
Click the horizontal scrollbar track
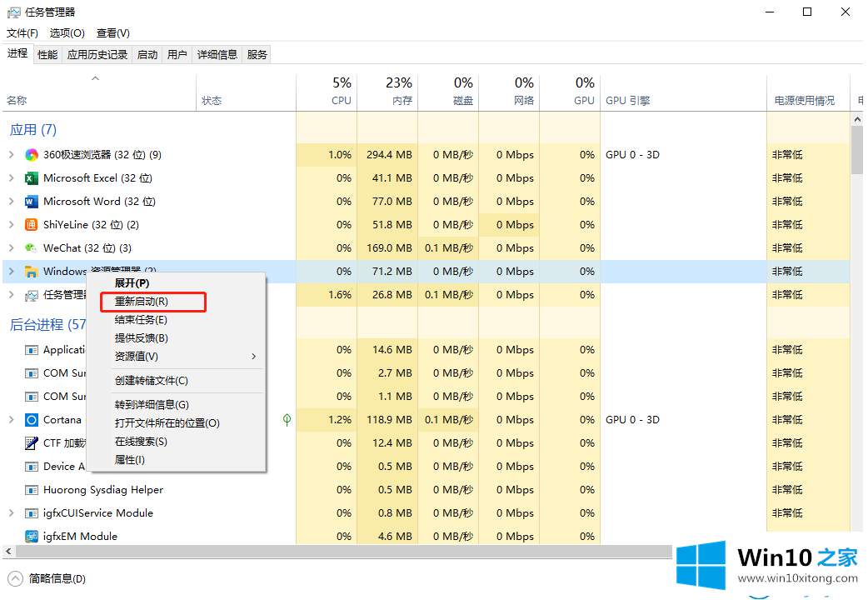(x=343, y=551)
